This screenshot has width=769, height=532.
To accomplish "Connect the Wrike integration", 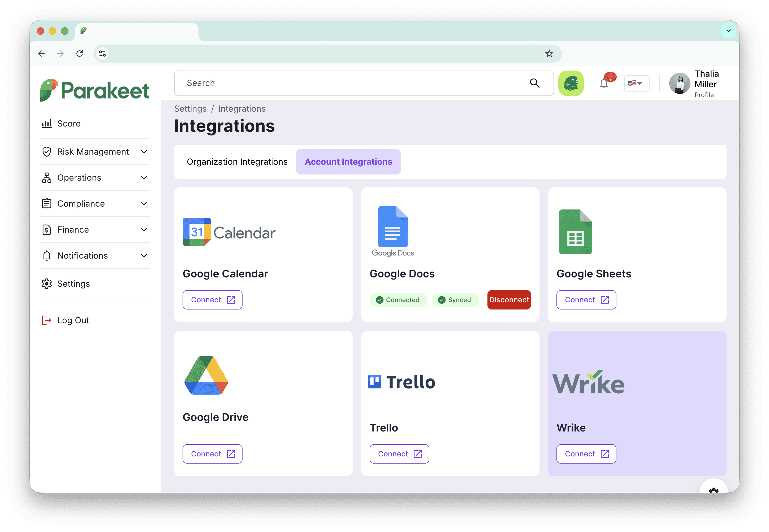I will click(x=586, y=454).
